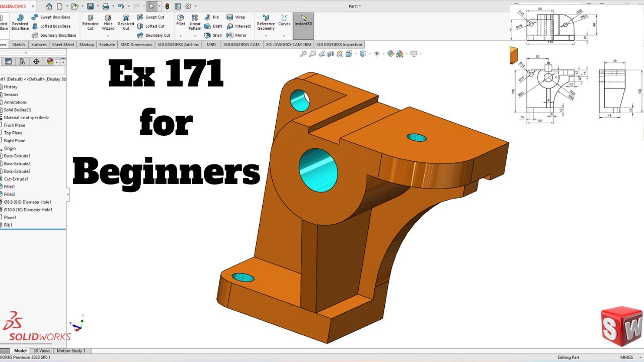The width and height of the screenshot is (644, 362).
Task: Switch to the Surfaces tab
Action: coord(39,45)
